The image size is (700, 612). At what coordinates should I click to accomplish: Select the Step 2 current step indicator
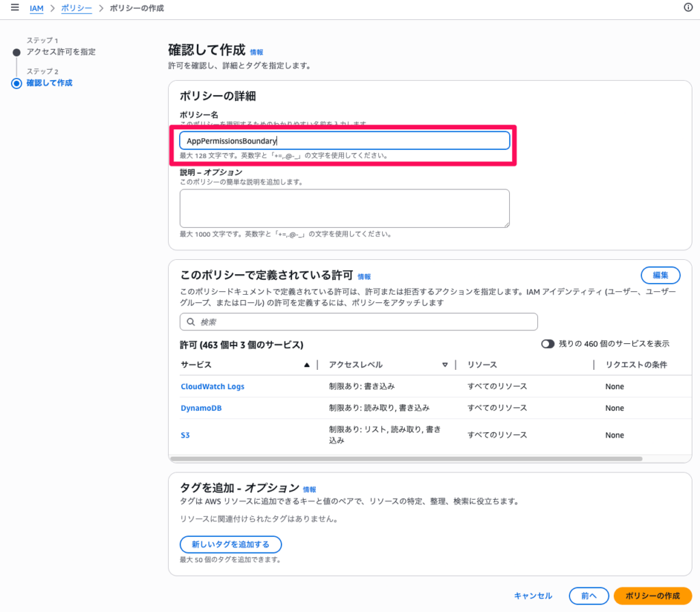pyautogui.click(x=16, y=83)
